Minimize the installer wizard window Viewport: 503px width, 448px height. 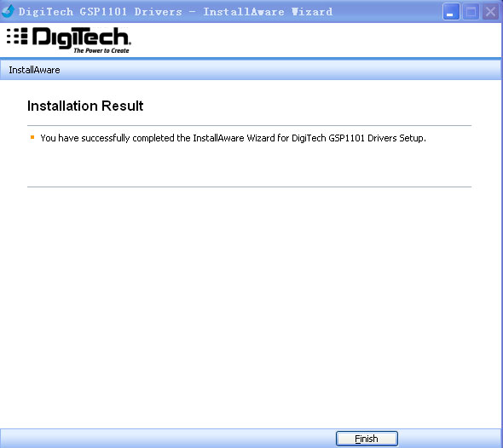(x=451, y=12)
